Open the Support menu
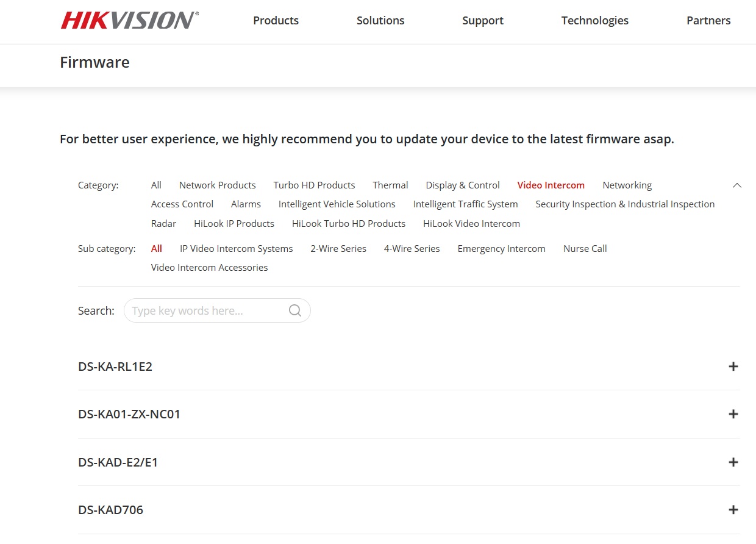Screen dimensions: 756x544 point(483,21)
